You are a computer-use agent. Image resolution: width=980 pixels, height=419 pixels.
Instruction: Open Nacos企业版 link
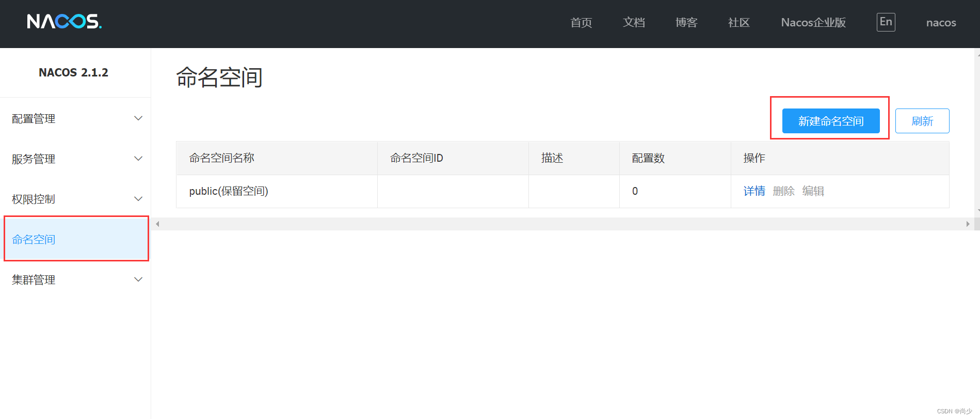click(813, 22)
